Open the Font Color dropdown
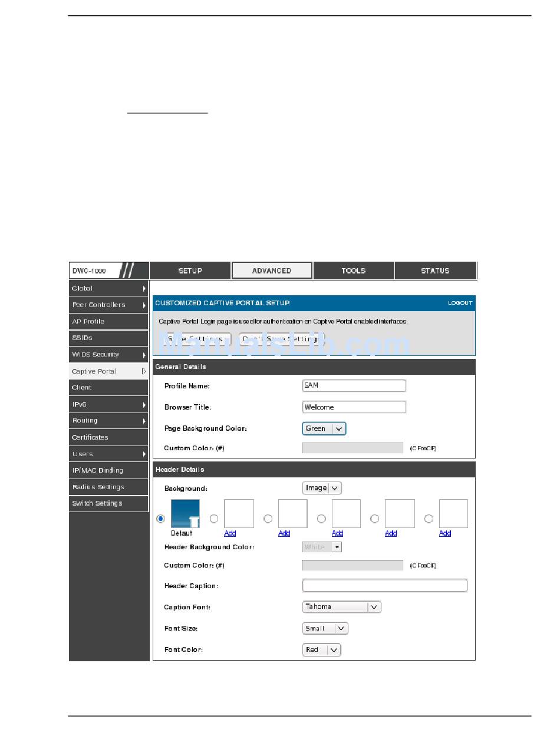This screenshot has width=560, height=752. (322, 649)
